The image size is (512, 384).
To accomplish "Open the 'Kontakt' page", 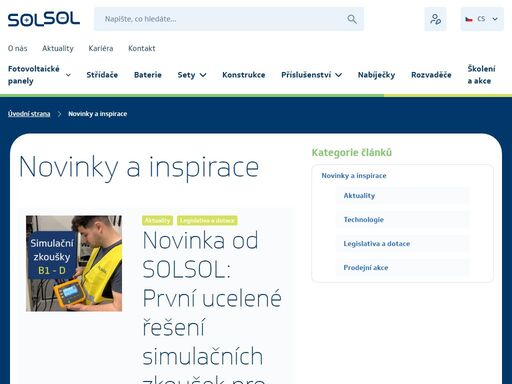I will (142, 48).
